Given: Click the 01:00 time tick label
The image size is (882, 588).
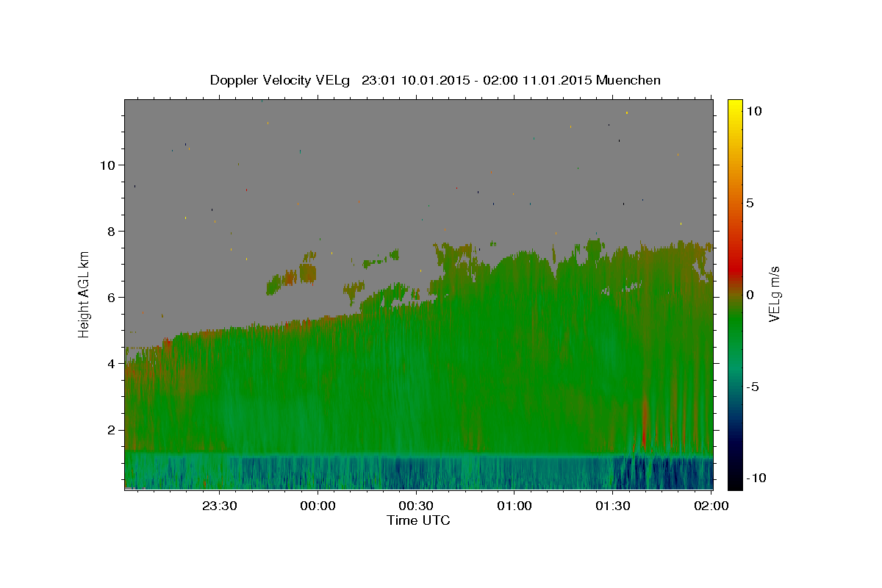Looking at the screenshot, I should [x=514, y=506].
